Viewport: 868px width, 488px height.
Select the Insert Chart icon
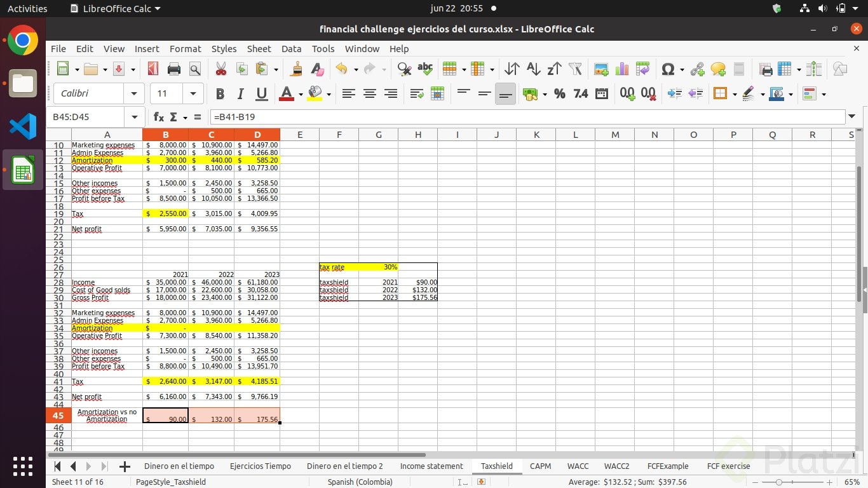coord(621,69)
